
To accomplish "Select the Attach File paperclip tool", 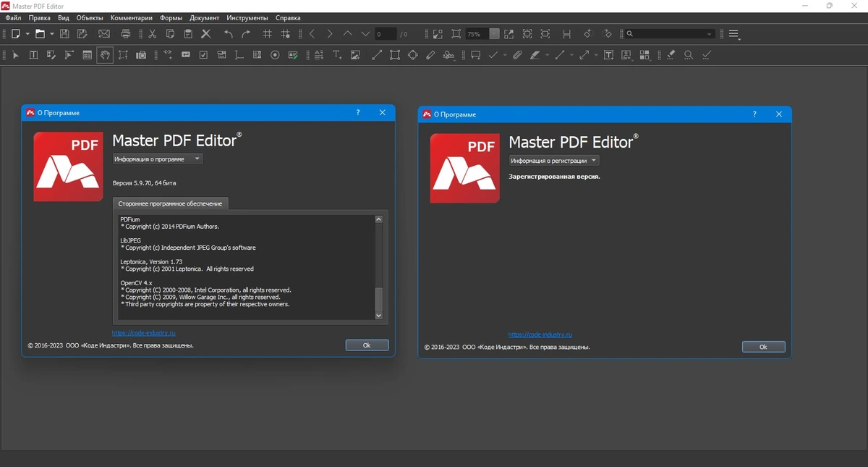I will (x=517, y=55).
